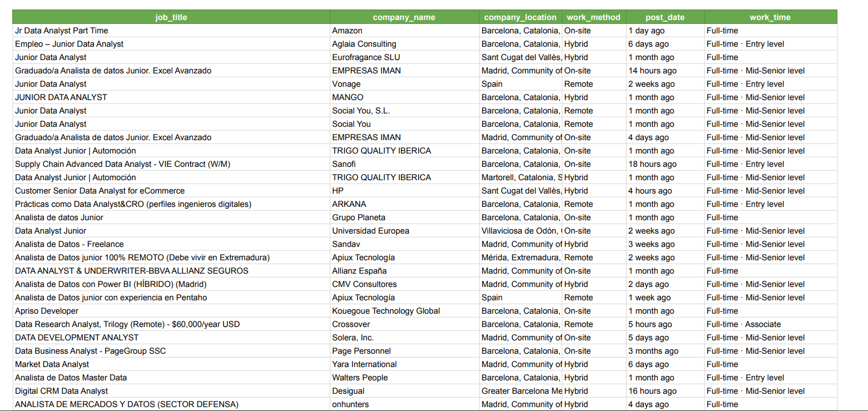Click the 'Yara International' cell
The width and height of the screenshot is (868, 411).
[x=404, y=364]
